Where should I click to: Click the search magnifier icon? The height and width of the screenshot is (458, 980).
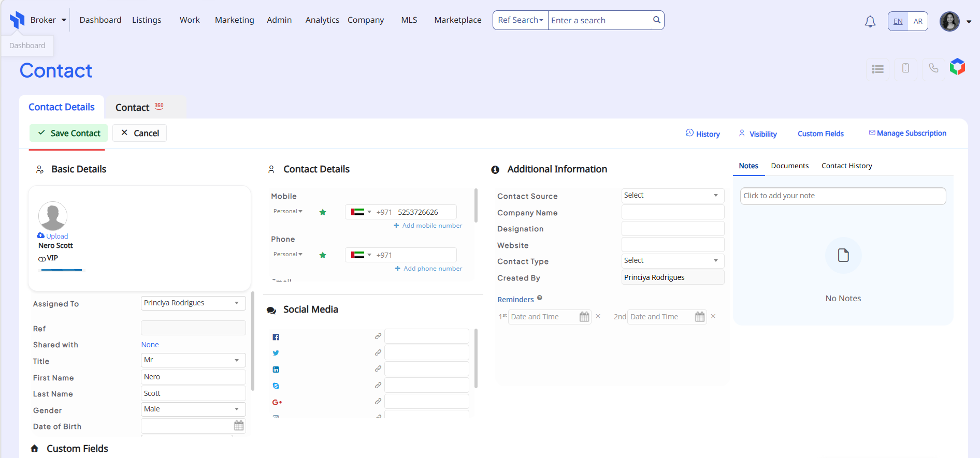coord(656,20)
